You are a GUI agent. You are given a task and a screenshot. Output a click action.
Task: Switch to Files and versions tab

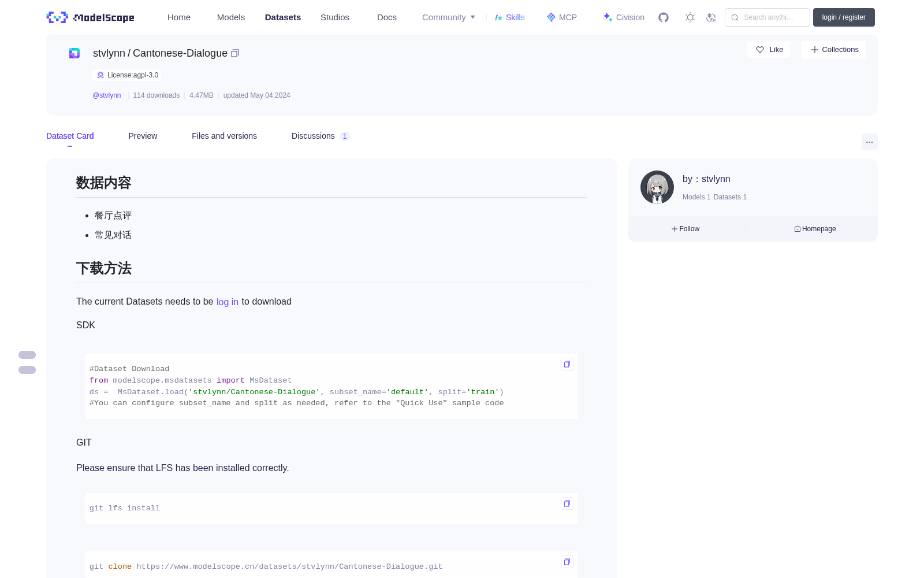point(224,136)
